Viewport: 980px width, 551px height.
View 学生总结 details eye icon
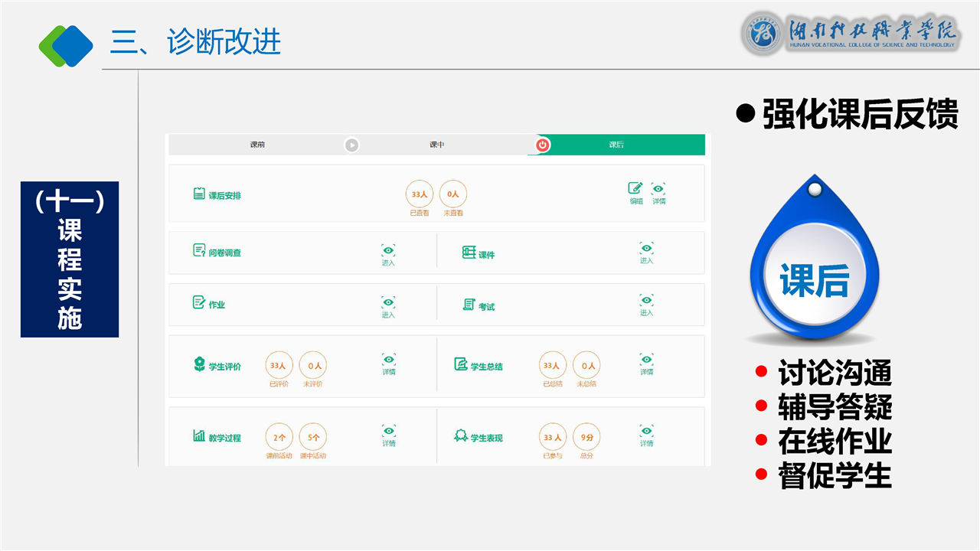[x=647, y=360]
